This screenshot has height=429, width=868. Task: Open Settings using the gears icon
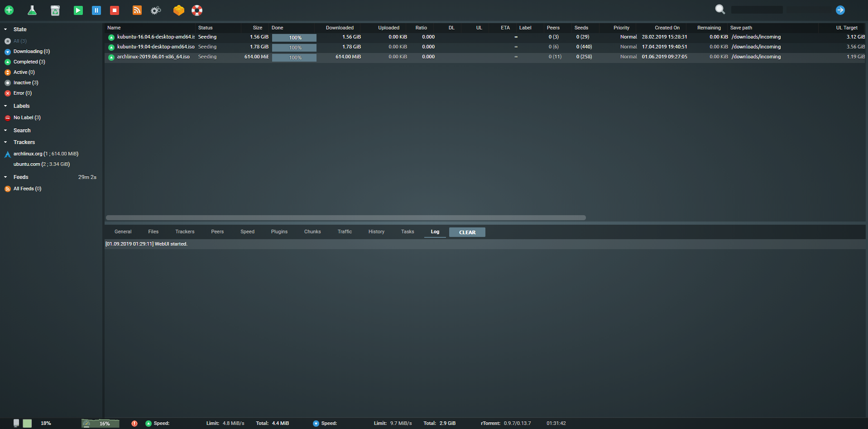coord(156,10)
